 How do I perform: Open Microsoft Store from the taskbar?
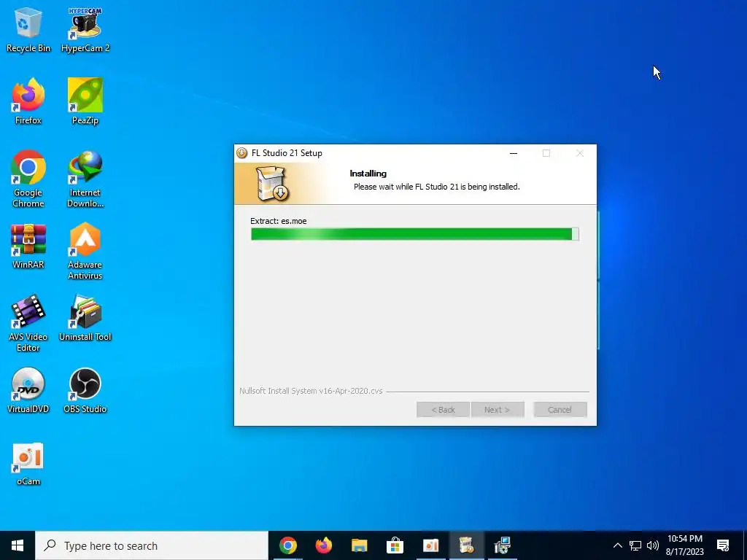pos(395,545)
